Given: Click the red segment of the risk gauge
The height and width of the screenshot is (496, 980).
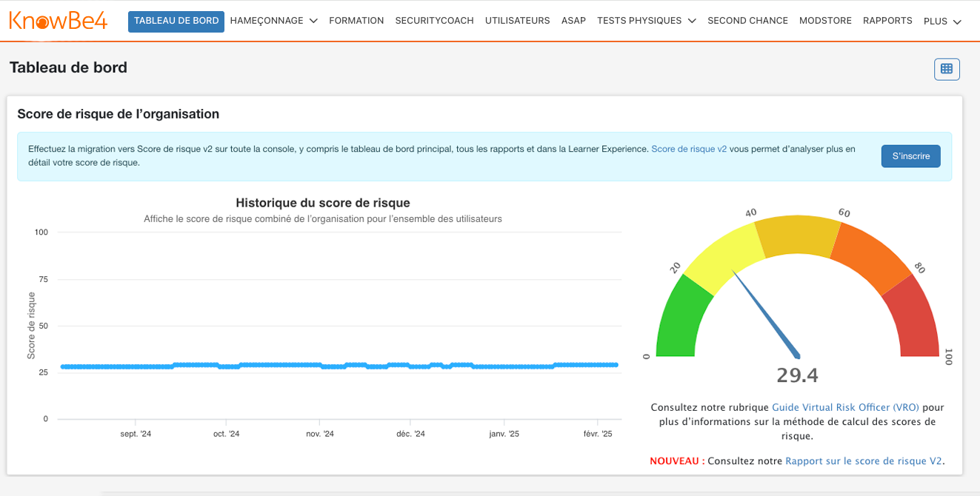Looking at the screenshot, I should click(913, 318).
